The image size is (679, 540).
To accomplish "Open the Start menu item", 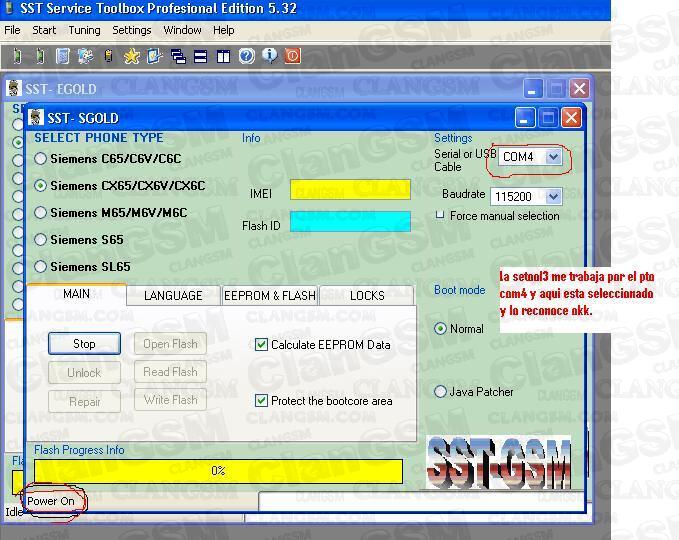I will point(44,30).
